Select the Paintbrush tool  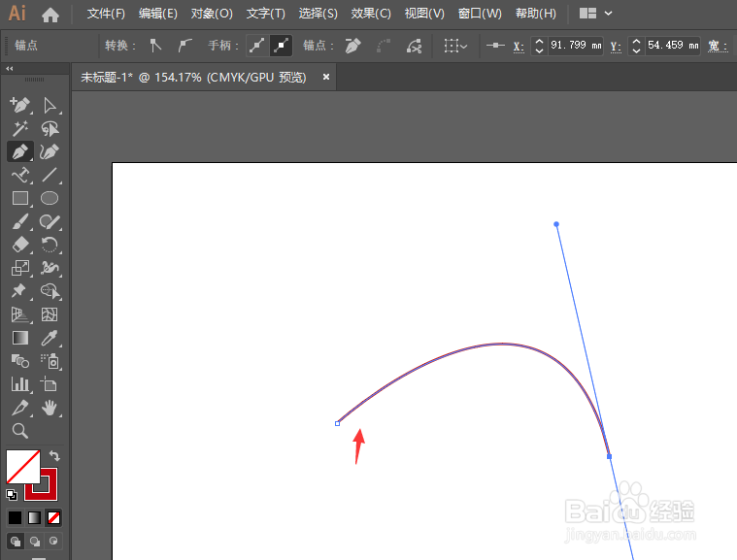[19, 221]
